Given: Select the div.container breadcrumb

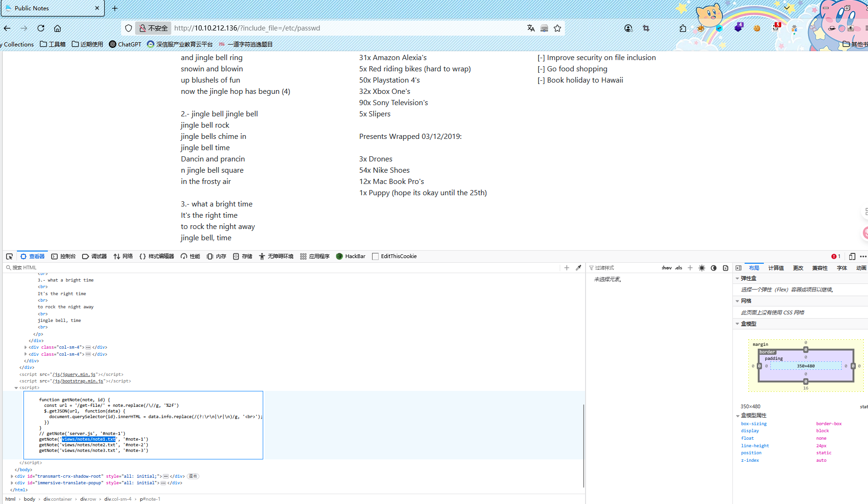Looking at the screenshot, I should (x=58, y=499).
